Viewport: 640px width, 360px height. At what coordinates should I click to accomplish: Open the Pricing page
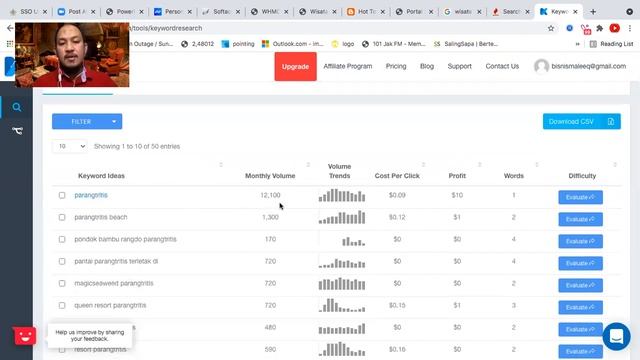(x=396, y=66)
